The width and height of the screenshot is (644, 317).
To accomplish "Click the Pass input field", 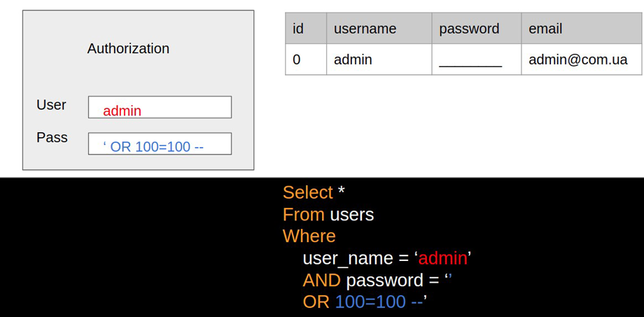I will (x=160, y=143).
